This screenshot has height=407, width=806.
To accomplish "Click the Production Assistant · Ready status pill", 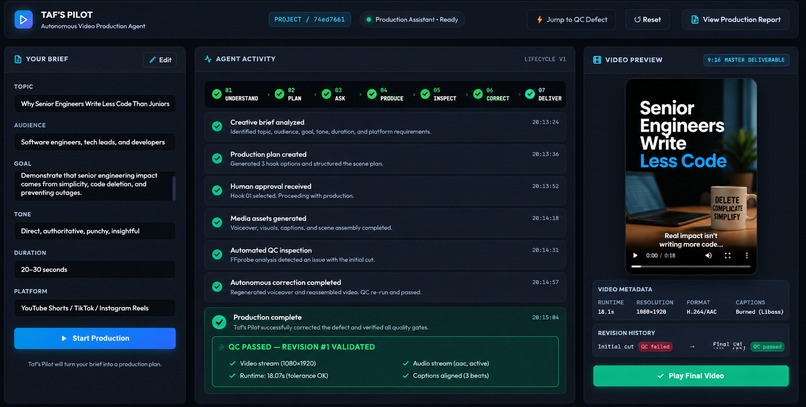I will point(412,20).
